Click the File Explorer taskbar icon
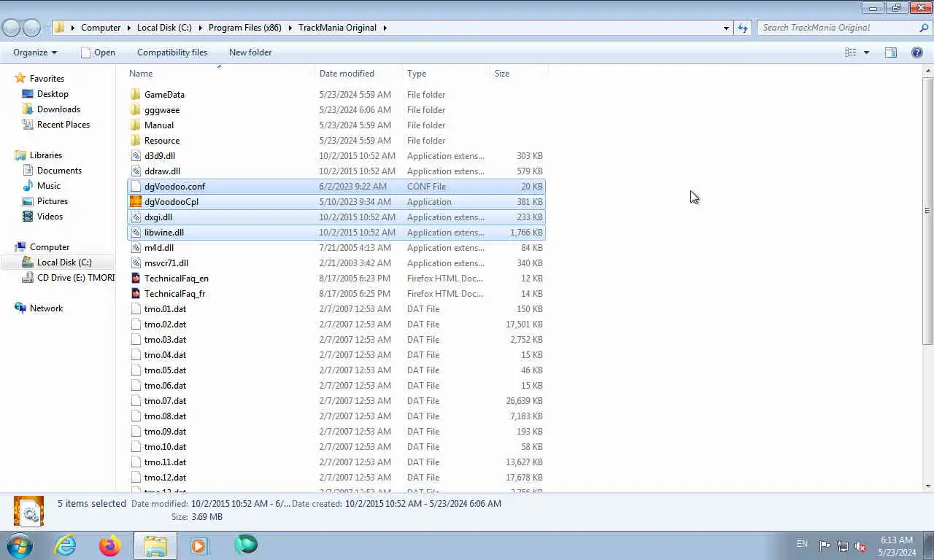The width and height of the screenshot is (934, 560). pos(155,545)
